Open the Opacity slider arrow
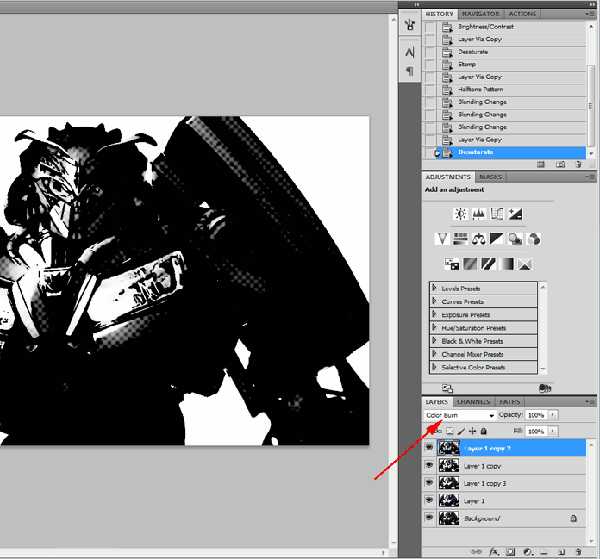This screenshot has height=559, width=600. coord(553,415)
